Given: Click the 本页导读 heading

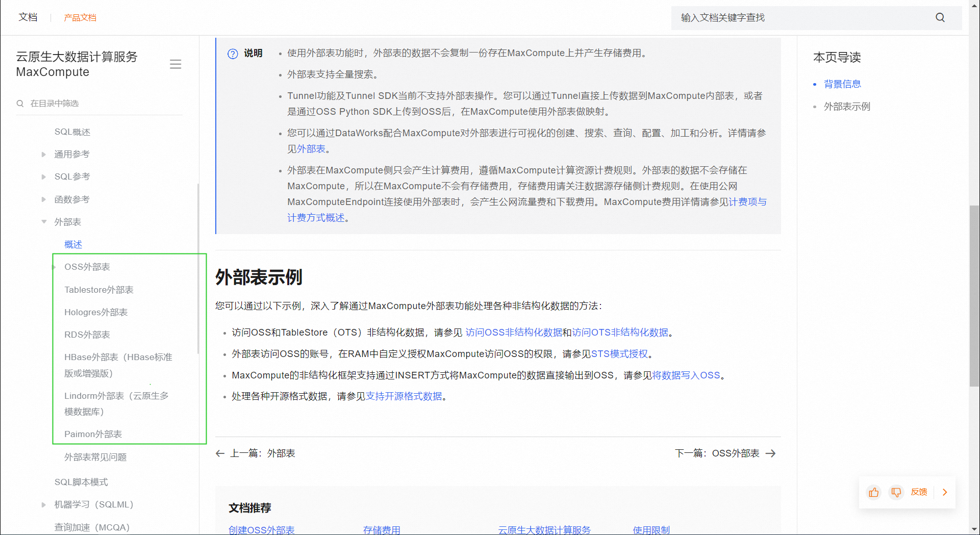Looking at the screenshot, I should (x=837, y=57).
